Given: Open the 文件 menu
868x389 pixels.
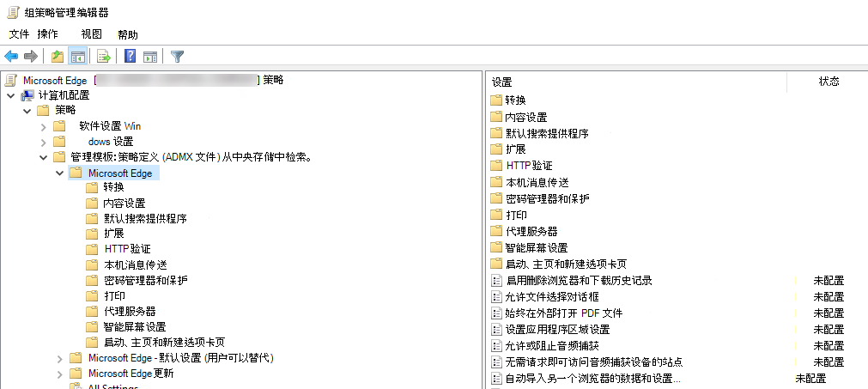Looking at the screenshot, I should tap(19, 34).
